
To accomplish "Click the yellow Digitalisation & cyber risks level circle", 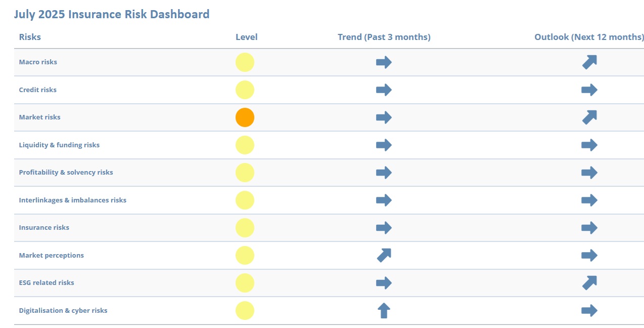I will click(x=245, y=310).
